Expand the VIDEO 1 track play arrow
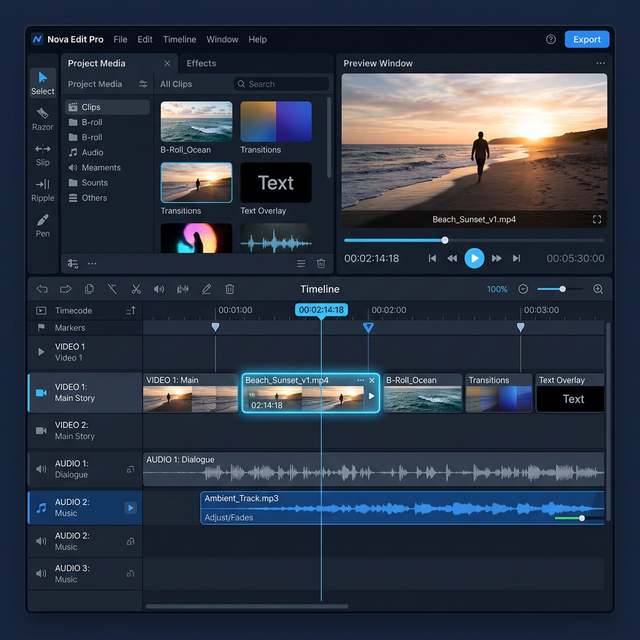Screen dimensions: 640x640 coord(41,352)
